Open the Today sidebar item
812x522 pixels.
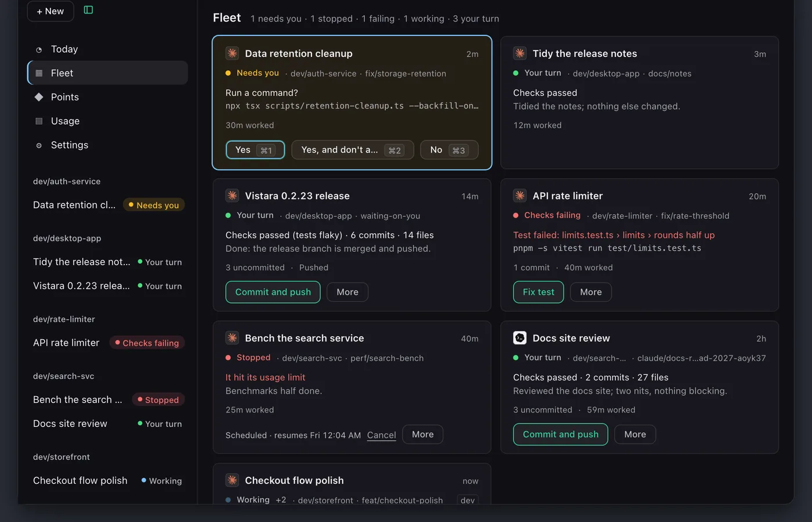click(107, 49)
